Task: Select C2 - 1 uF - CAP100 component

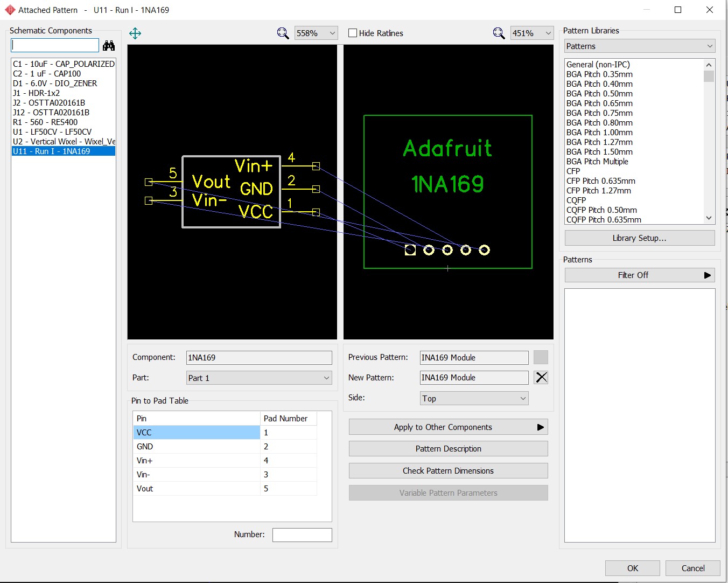Action: coord(64,74)
